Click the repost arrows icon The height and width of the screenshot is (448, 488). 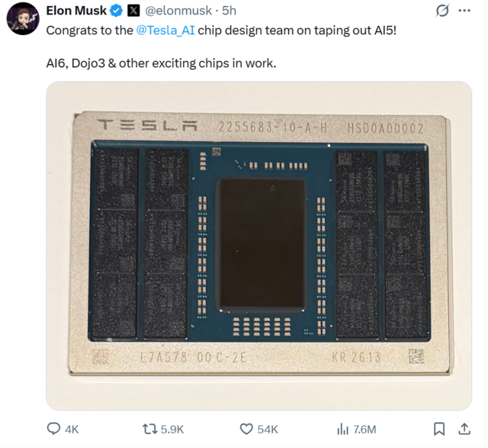coord(149,429)
